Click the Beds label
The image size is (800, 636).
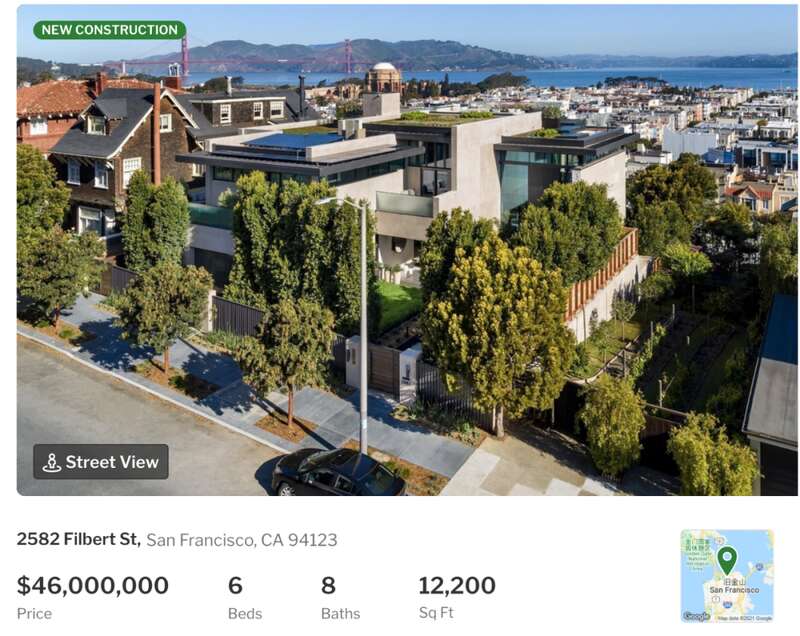243,613
